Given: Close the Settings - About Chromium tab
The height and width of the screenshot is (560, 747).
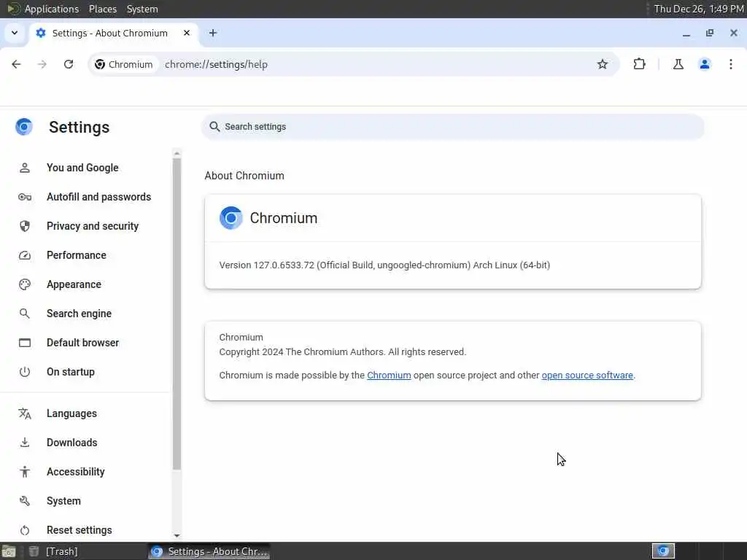Looking at the screenshot, I should point(187,33).
